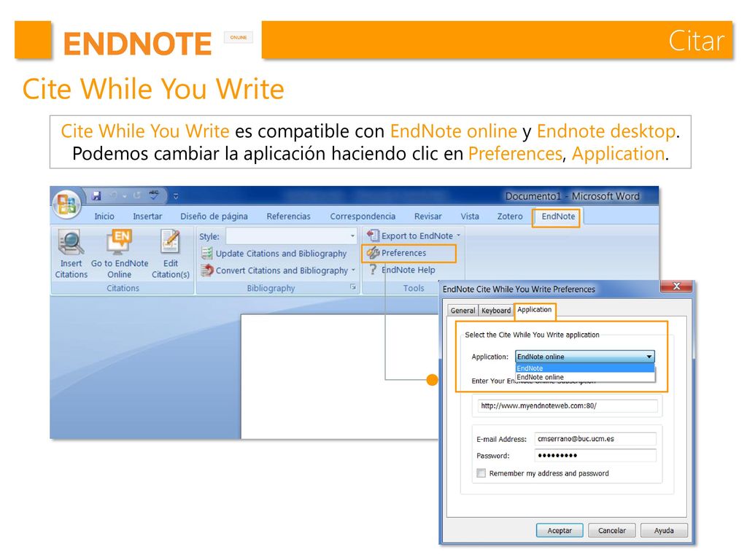This screenshot has width=747, height=560.
Task: Click the Cancelar button
Action: [x=612, y=531]
